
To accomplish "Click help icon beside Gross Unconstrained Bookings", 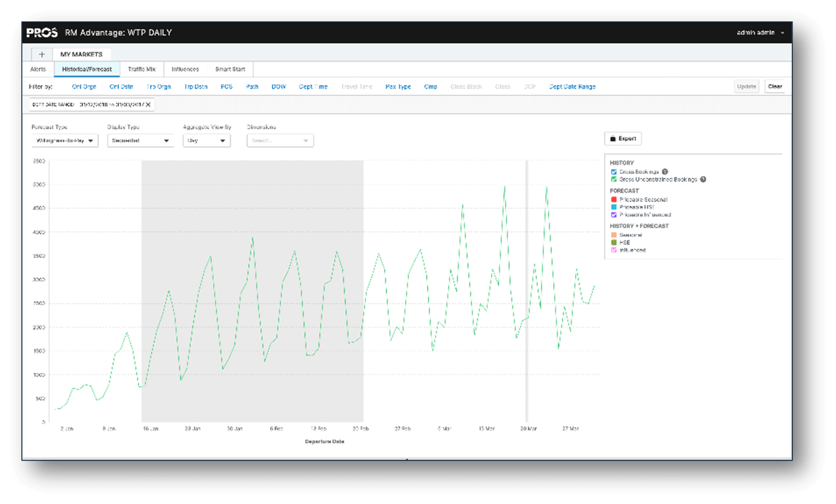I will 703,180.
